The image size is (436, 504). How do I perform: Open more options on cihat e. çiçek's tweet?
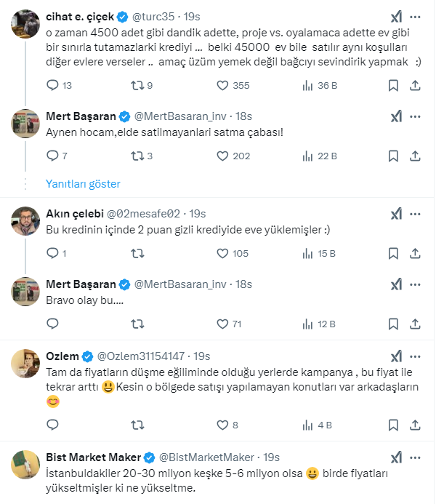pos(415,17)
